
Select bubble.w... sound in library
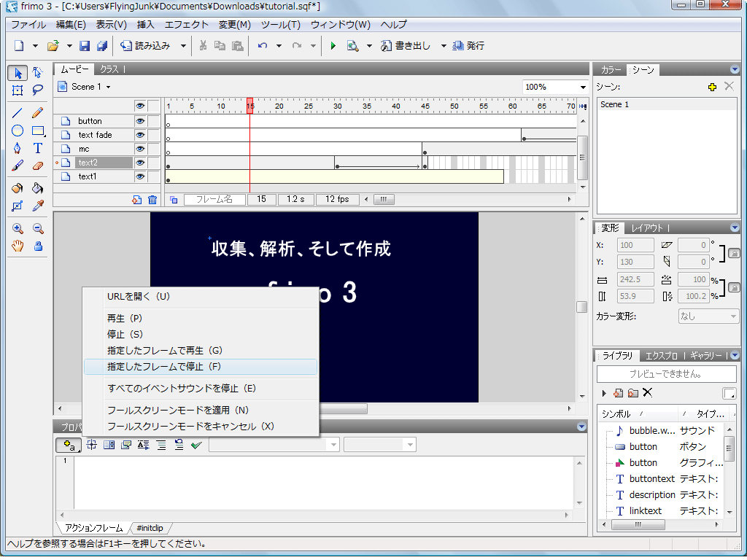tap(665, 430)
